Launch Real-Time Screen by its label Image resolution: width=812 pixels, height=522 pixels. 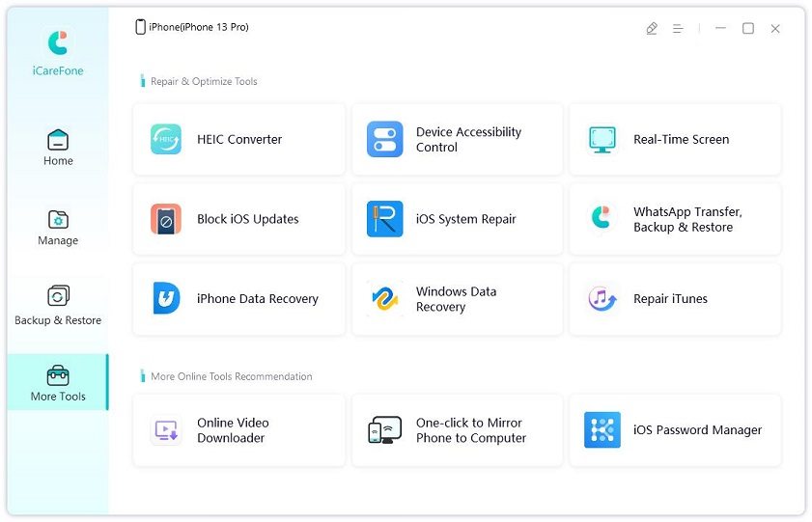click(681, 139)
